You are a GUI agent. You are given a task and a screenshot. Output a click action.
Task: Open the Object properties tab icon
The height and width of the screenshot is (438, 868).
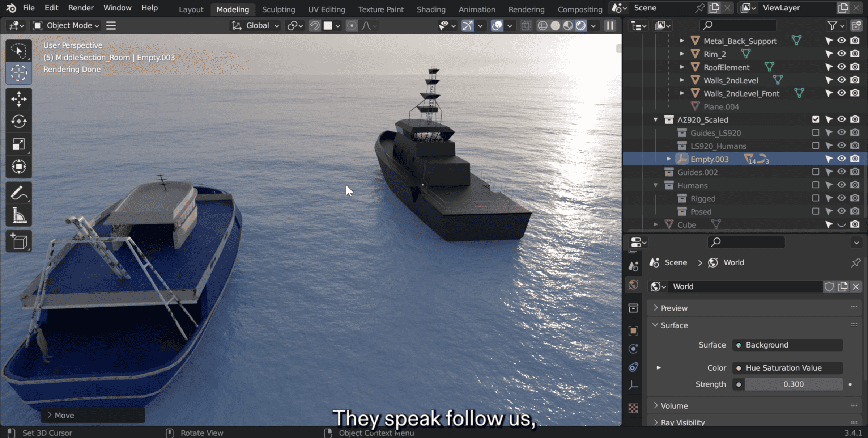pos(633,330)
